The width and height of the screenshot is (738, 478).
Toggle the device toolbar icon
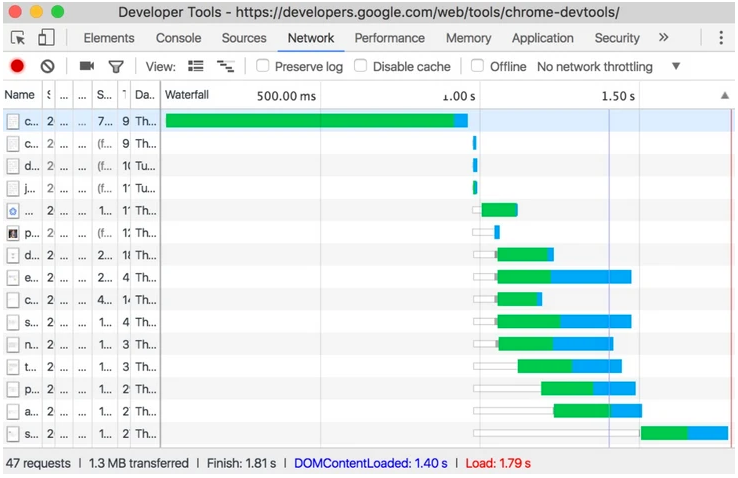click(x=46, y=38)
